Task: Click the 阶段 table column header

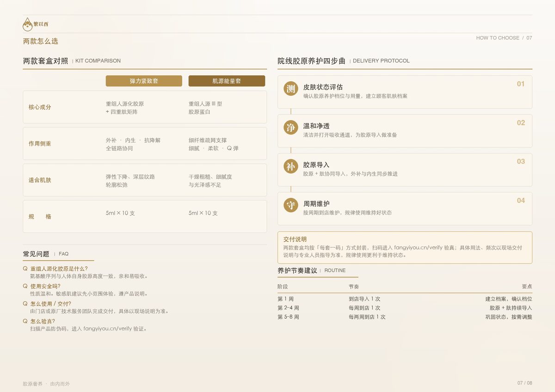Action: point(283,287)
